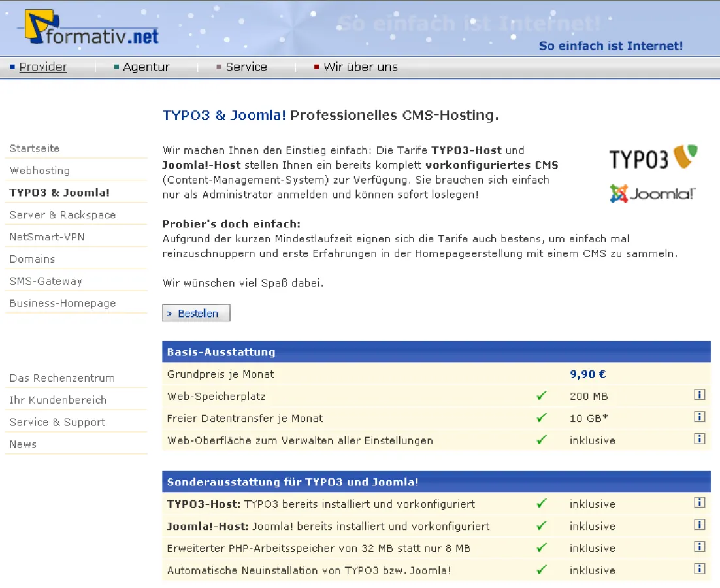This screenshot has width=720, height=588.
Task: Open info for Automatische Neuinstallation row
Action: coord(700,569)
